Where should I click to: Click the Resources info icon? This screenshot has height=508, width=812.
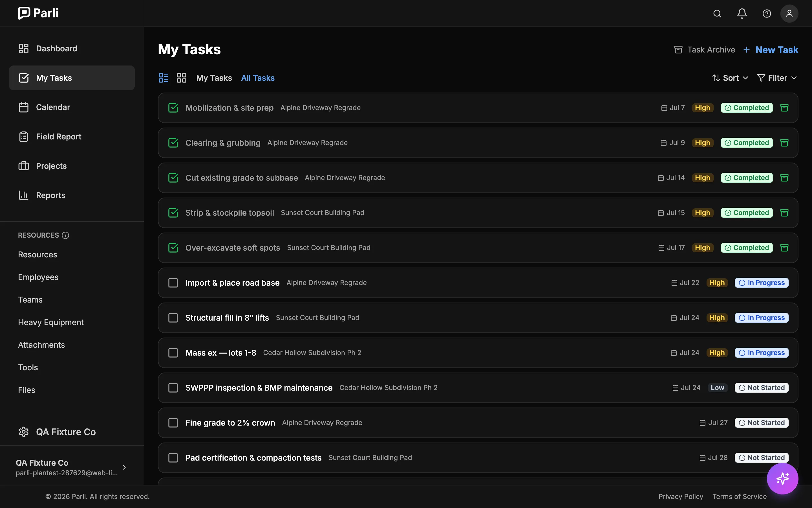point(65,235)
